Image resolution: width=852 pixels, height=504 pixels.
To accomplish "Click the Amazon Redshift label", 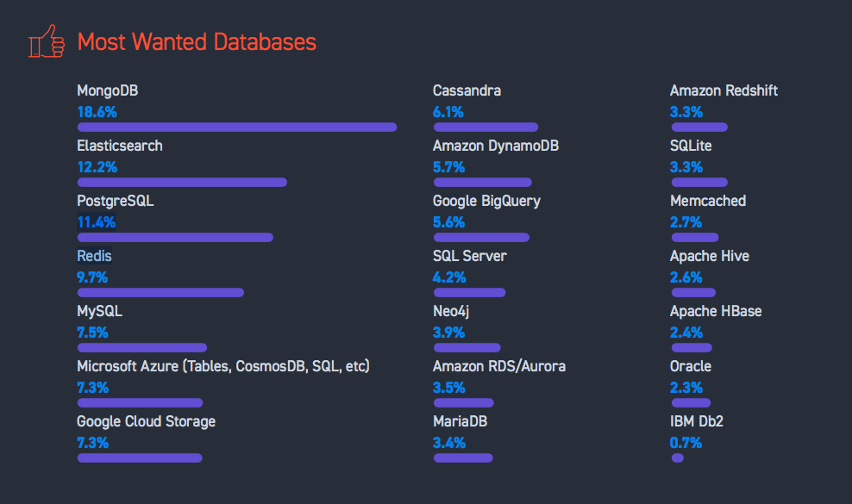I will pyautogui.click(x=724, y=90).
